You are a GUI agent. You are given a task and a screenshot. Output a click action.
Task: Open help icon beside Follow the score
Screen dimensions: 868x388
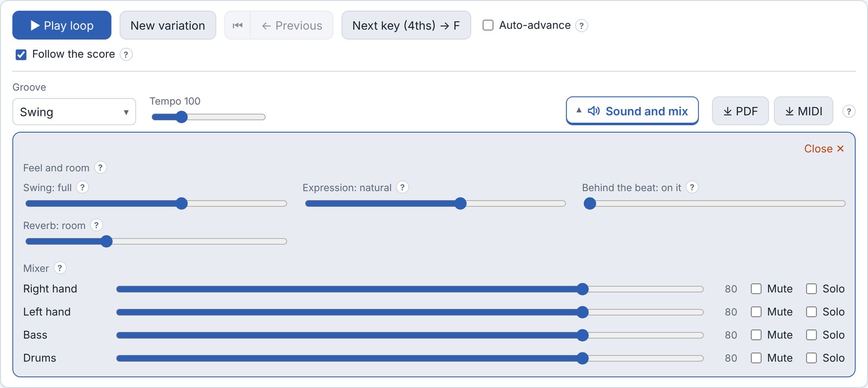point(126,54)
